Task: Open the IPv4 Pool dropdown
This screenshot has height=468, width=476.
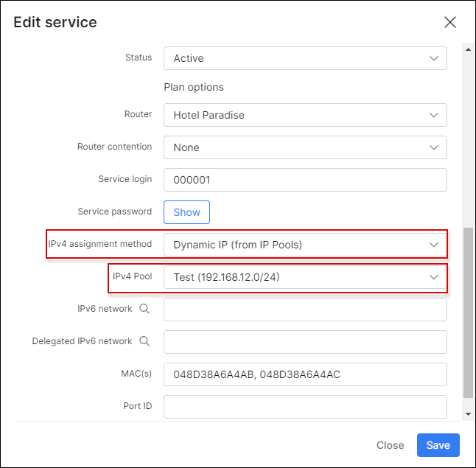Action: pyautogui.click(x=305, y=277)
